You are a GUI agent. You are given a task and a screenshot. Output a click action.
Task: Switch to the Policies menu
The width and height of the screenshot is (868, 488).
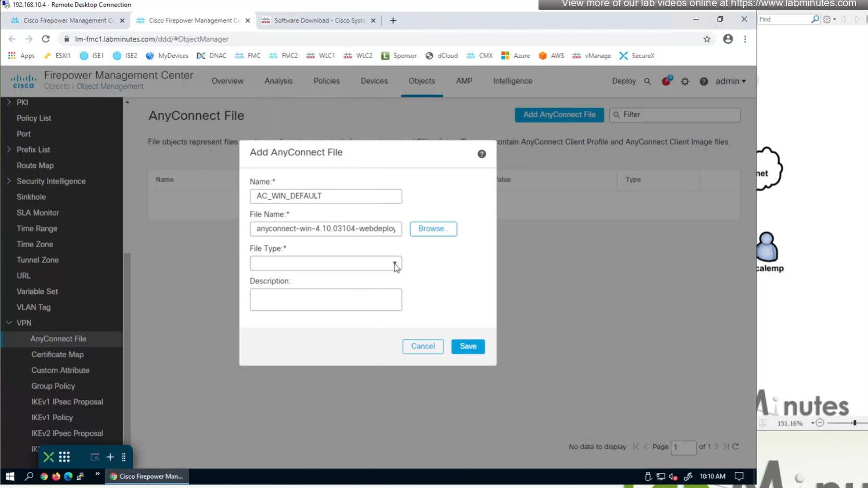pyautogui.click(x=326, y=81)
